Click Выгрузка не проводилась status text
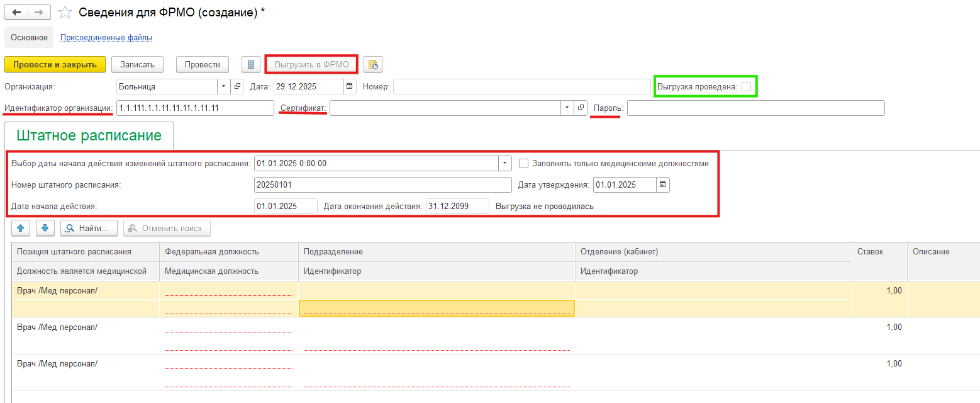This screenshot has height=403, width=980. pos(545,206)
